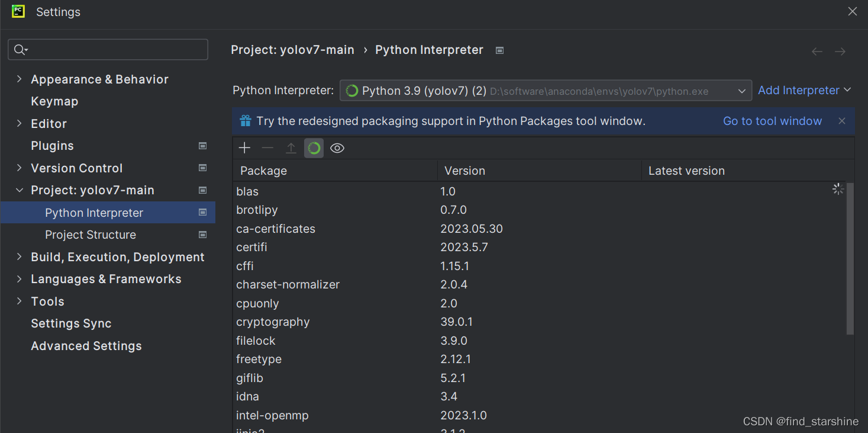Click the forward navigation arrow
Image resolution: width=868 pixels, height=433 pixels.
840,52
